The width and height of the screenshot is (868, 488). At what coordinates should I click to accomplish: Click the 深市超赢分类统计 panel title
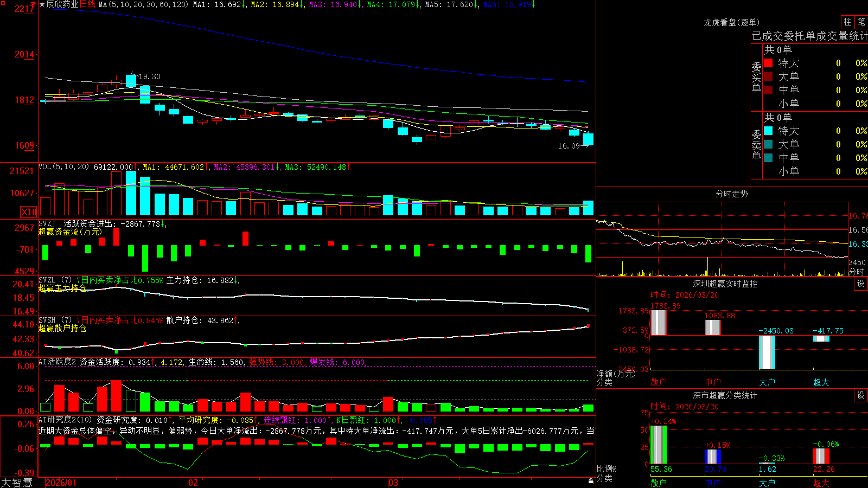click(x=725, y=395)
